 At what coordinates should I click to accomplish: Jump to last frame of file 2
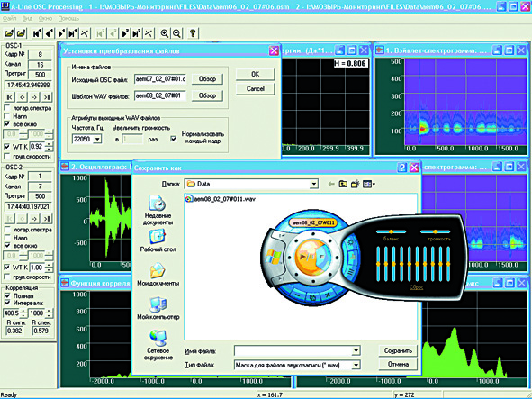137,33
